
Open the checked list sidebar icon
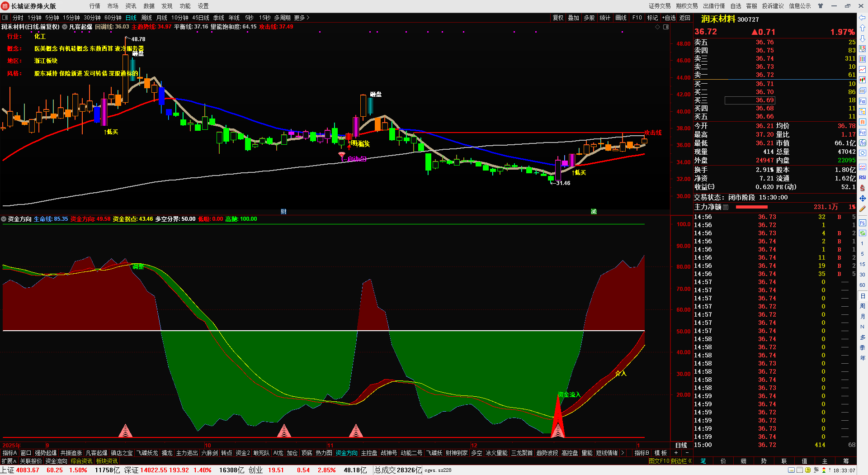pyautogui.click(x=863, y=49)
